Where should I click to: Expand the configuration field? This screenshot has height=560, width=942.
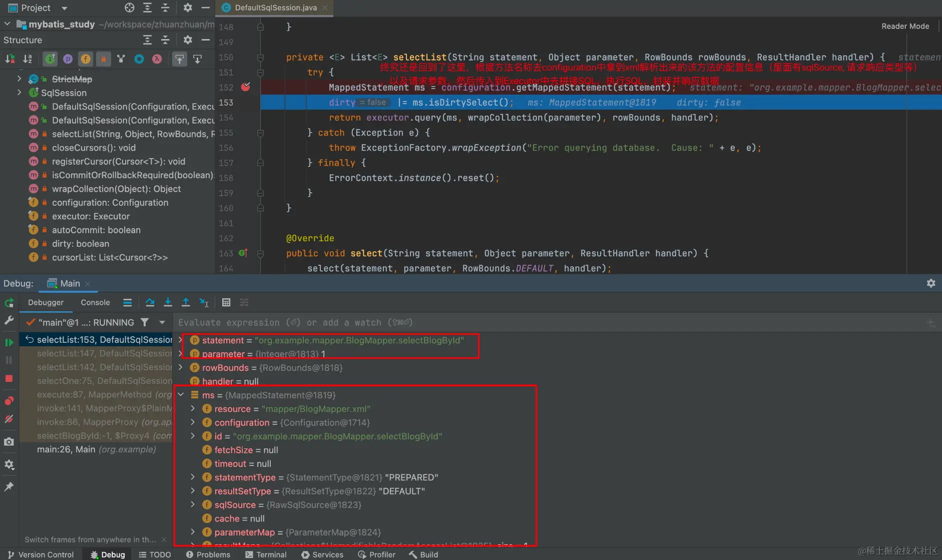(193, 422)
